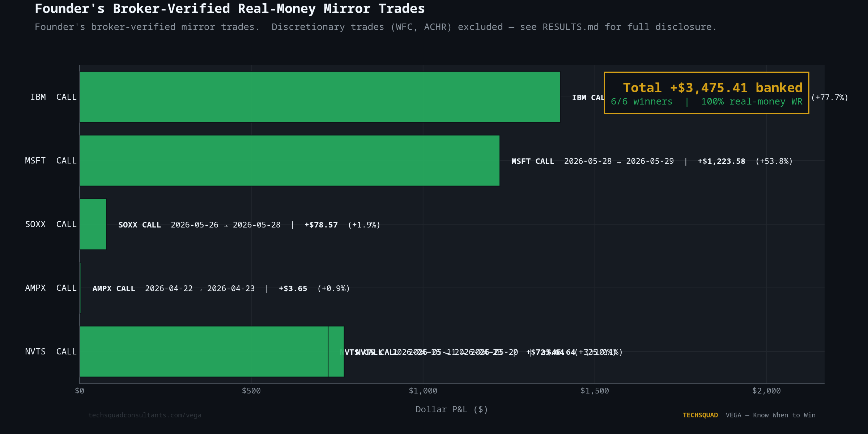The width and height of the screenshot is (868, 434).
Task: Click the MSFT CALL green bar
Action: (x=289, y=161)
